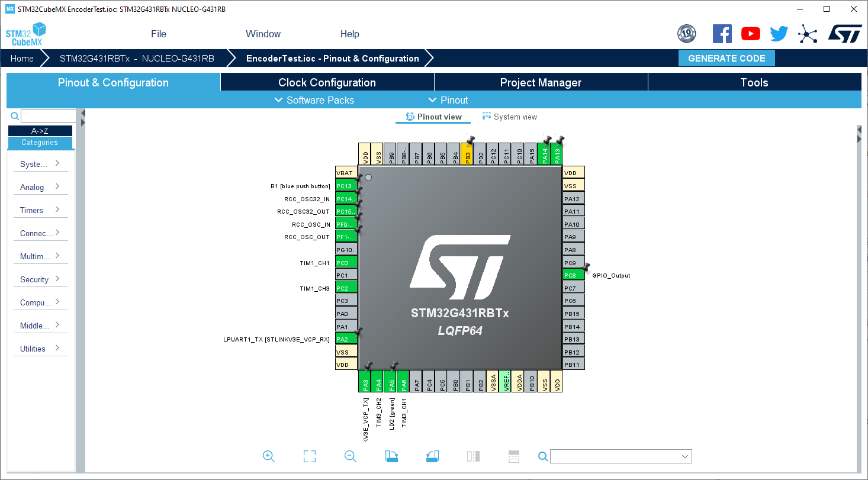Open the STM32CubeMX Home screen icon

(x=21, y=58)
